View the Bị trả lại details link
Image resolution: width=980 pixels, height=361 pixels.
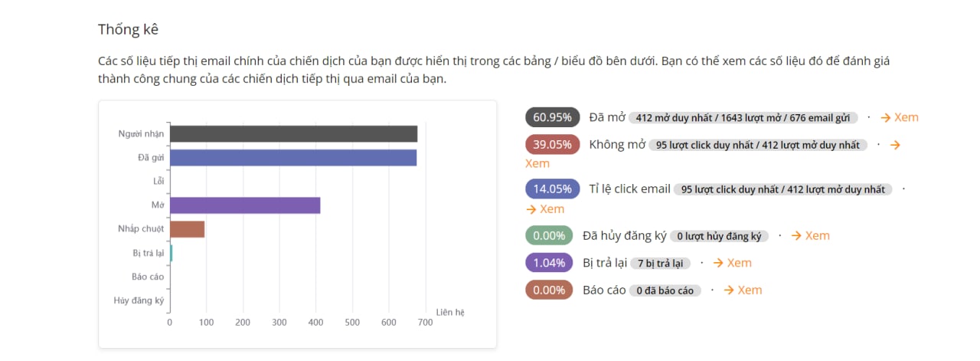click(732, 263)
